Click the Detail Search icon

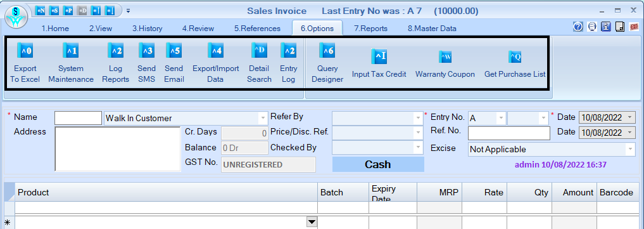(x=259, y=51)
